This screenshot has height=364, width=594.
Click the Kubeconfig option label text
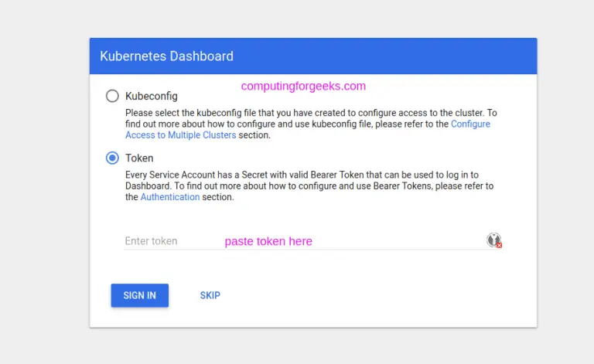pos(151,97)
